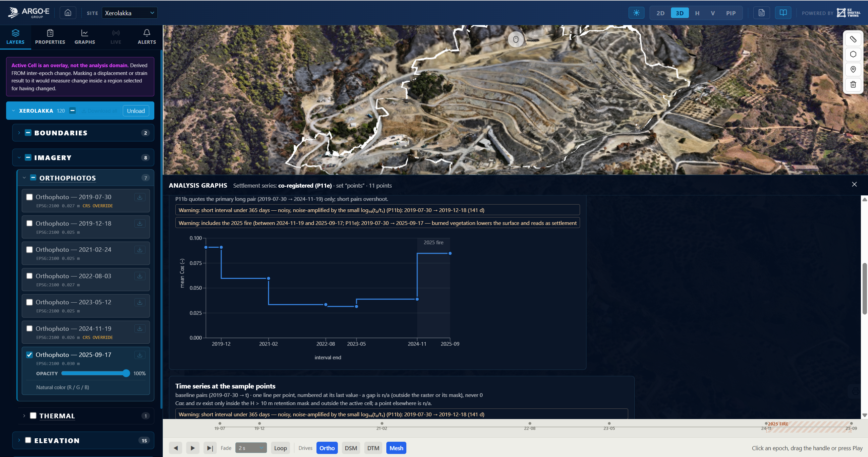Download Orthophoto 2023-05-12
This screenshot has height=457, width=868.
[x=140, y=302]
